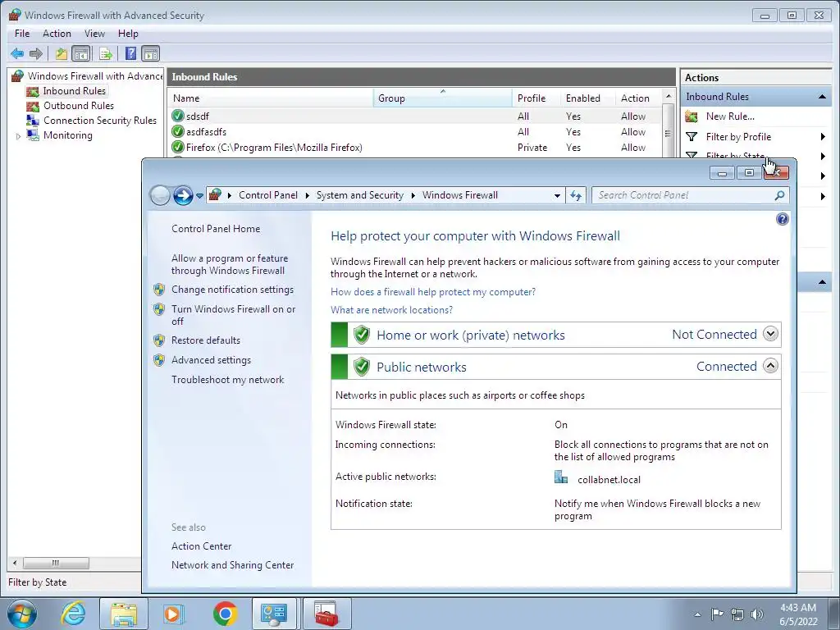The width and height of the screenshot is (840, 630).
Task: Open Windows Media Player from taskbar
Action: point(173,614)
